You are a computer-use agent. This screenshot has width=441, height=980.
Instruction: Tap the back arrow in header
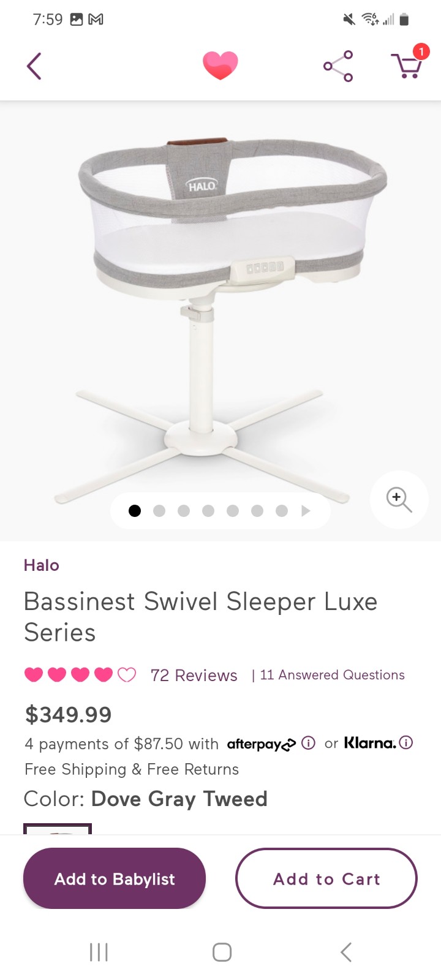(x=34, y=66)
